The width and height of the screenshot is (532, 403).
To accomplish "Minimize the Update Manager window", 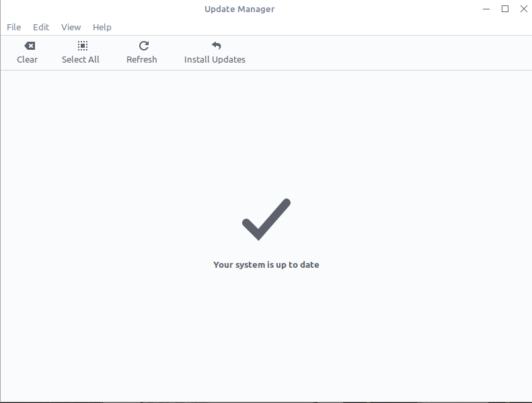I will [x=486, y=9].
